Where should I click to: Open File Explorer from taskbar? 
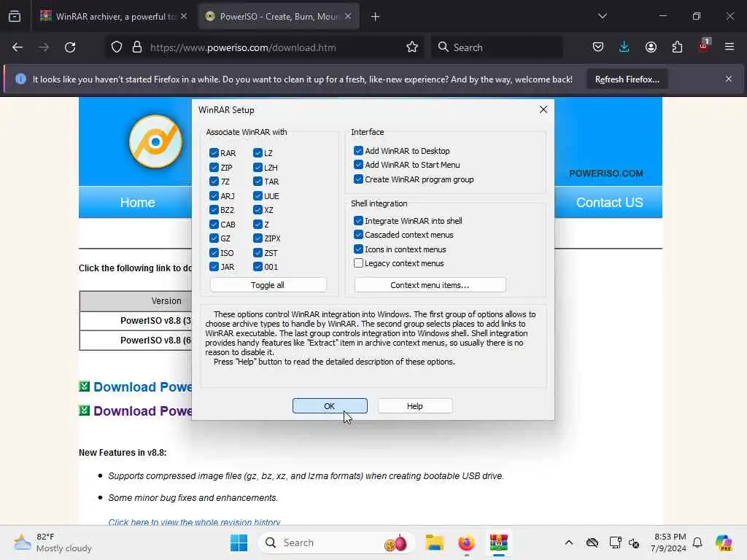click(435, 542)
